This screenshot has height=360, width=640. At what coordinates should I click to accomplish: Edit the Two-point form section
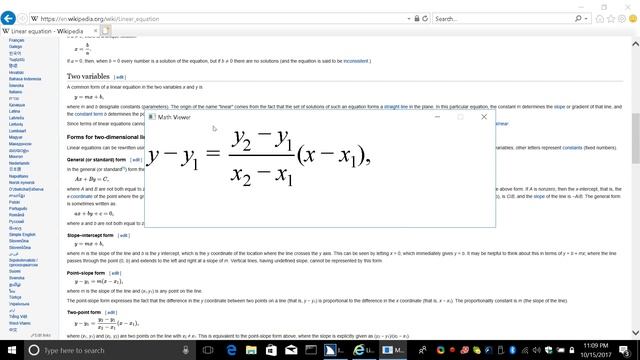[111, 313]
